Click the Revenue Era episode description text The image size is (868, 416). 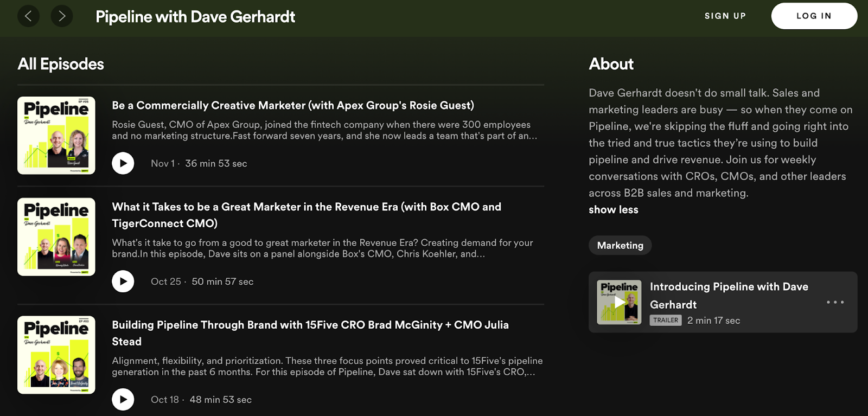(x=322, y=248)
